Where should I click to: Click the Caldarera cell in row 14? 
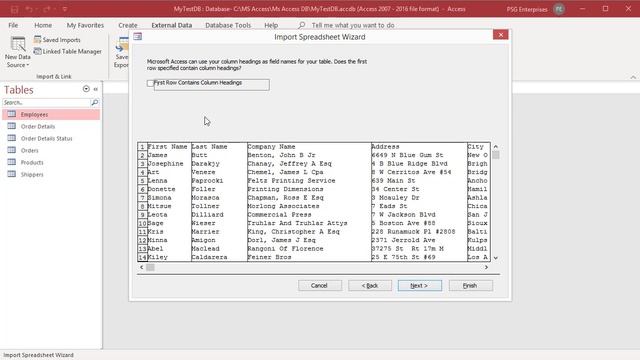tap(219, 257)
